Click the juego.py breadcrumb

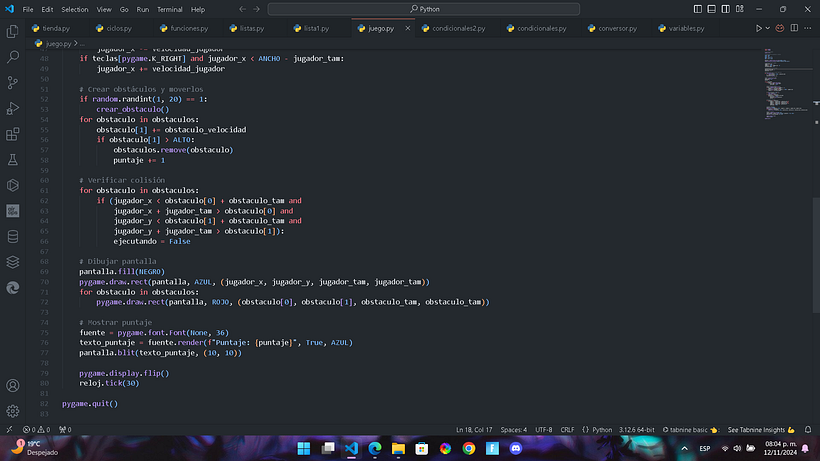tap(58, 43)
